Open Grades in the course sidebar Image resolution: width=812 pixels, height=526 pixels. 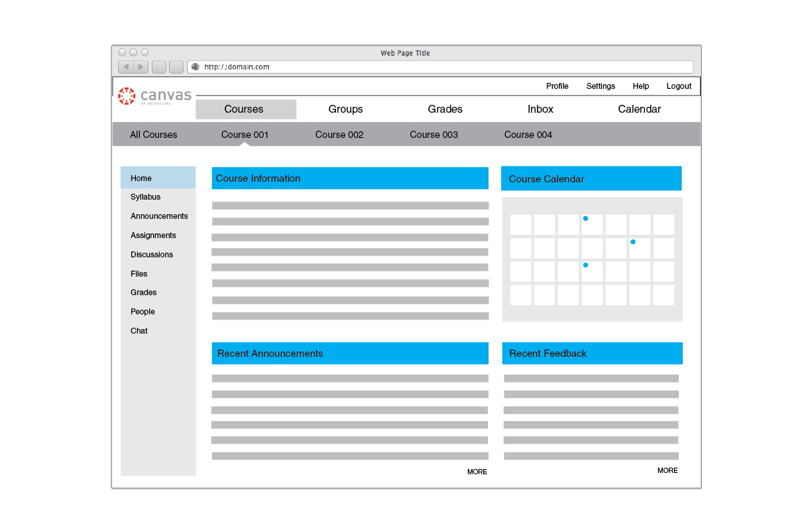[x=144, y=293]
